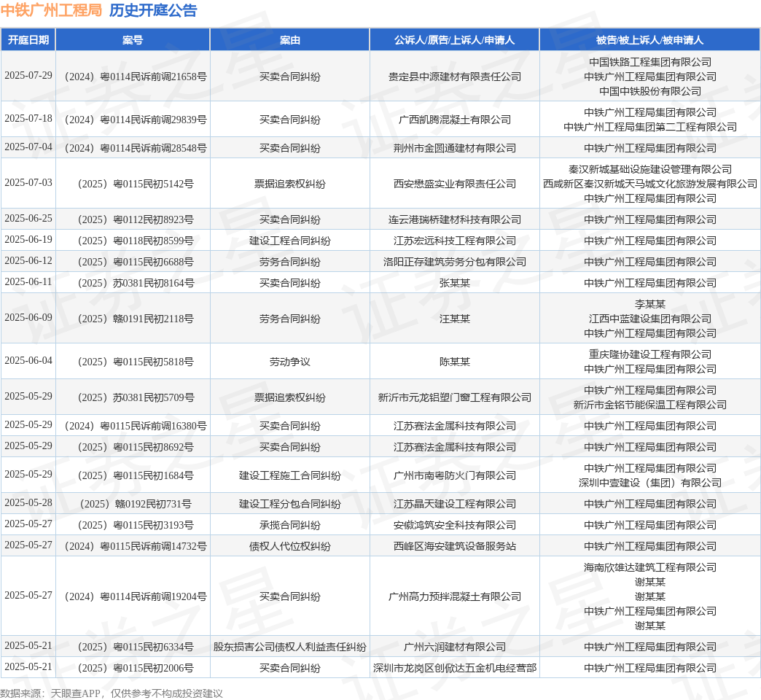Click case cause 劳动争议

[x=289, y=362]
